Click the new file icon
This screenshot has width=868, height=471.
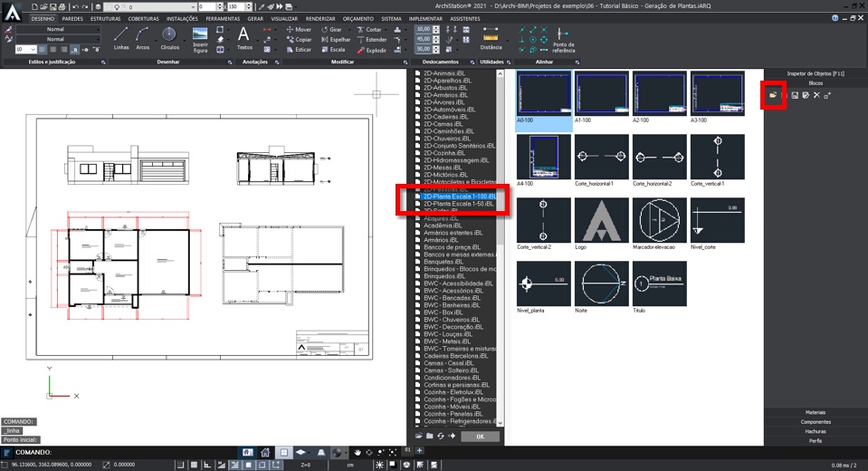(34, 6)
